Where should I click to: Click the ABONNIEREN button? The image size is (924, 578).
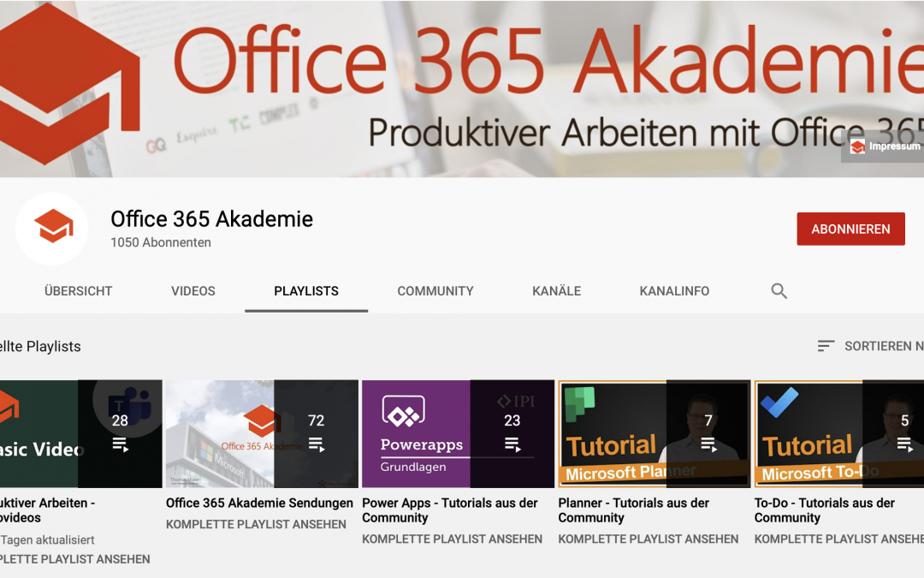(850, 229)
